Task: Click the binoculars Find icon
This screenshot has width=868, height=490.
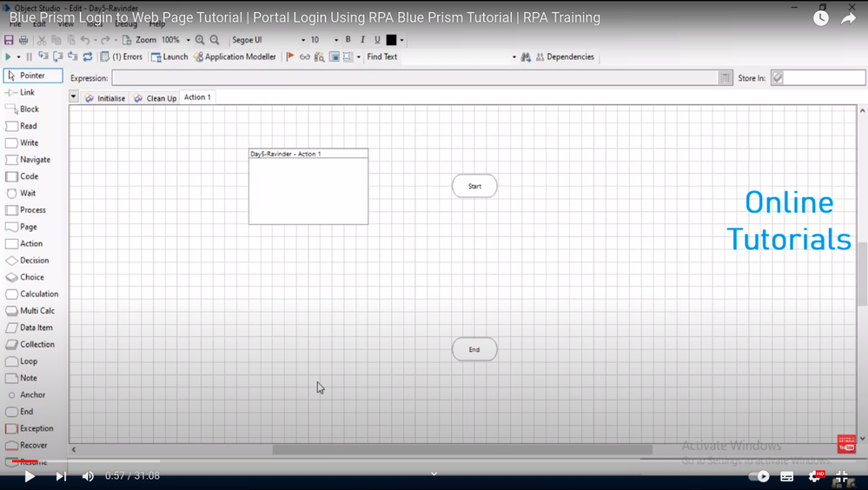Action: (526, 56)
